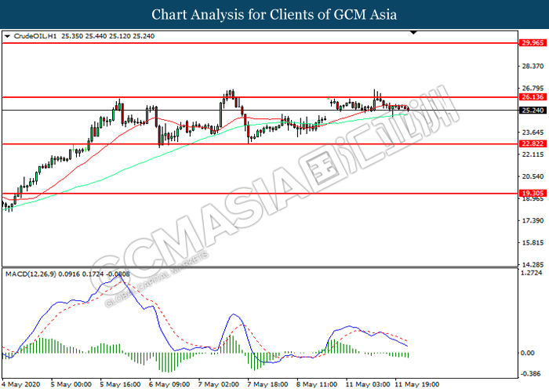Viewport: 549px width, 392px height.
Task: Click the 11 May 19:00 time label
Action: click(416, 384)
